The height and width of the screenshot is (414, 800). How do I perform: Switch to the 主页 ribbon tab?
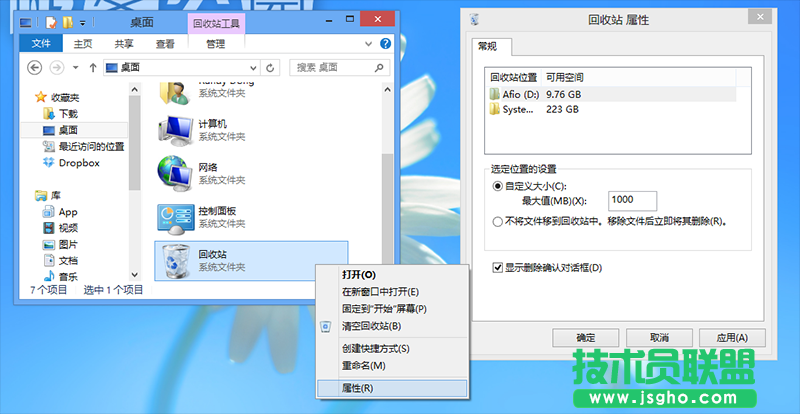pos(83,44)
